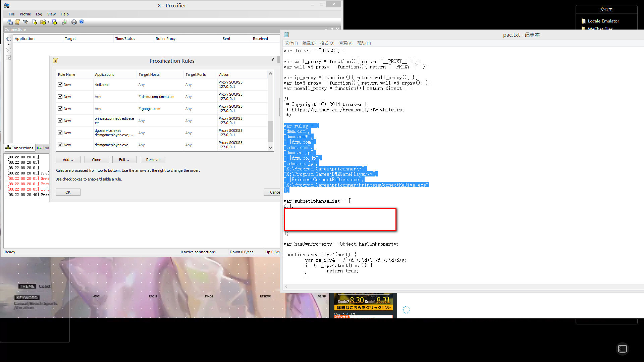Click the printer icon in toolbar
This screenshot has width=644, height=362.
tap(74, 22)
